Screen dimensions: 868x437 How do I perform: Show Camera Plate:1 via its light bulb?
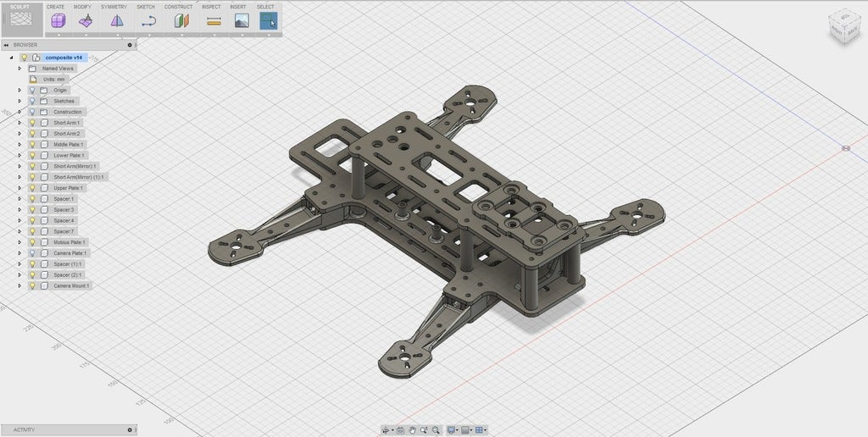32,252
